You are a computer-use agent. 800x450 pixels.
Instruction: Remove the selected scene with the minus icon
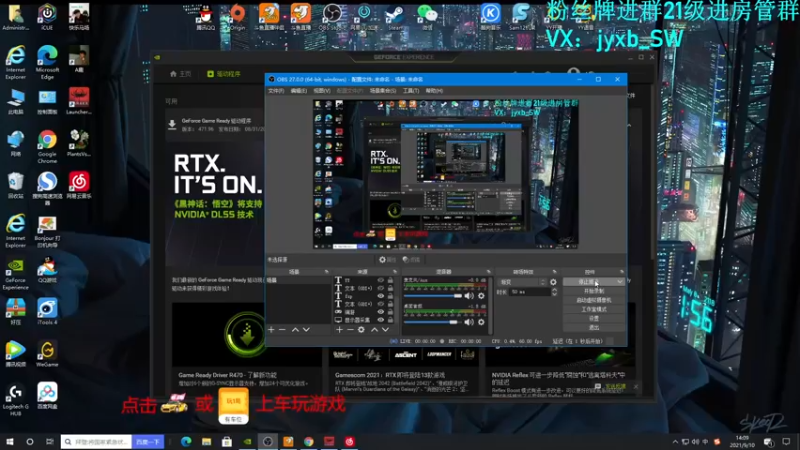click(x=282, y=330)
